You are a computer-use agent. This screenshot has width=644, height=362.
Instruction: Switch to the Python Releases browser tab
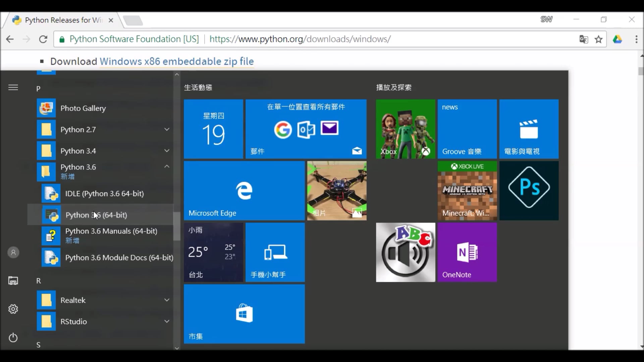tap(60, 20)
